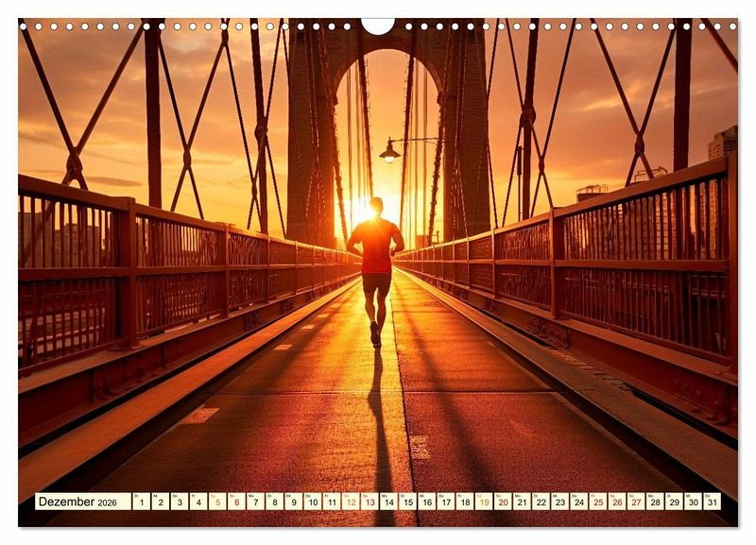The image size is (756, 545).
Task: Click the 'Dezember' month label
Action: tap(66, 502)
